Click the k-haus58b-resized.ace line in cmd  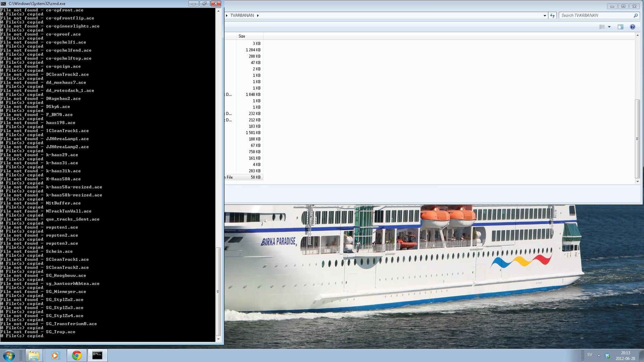(x=51, y=195)
